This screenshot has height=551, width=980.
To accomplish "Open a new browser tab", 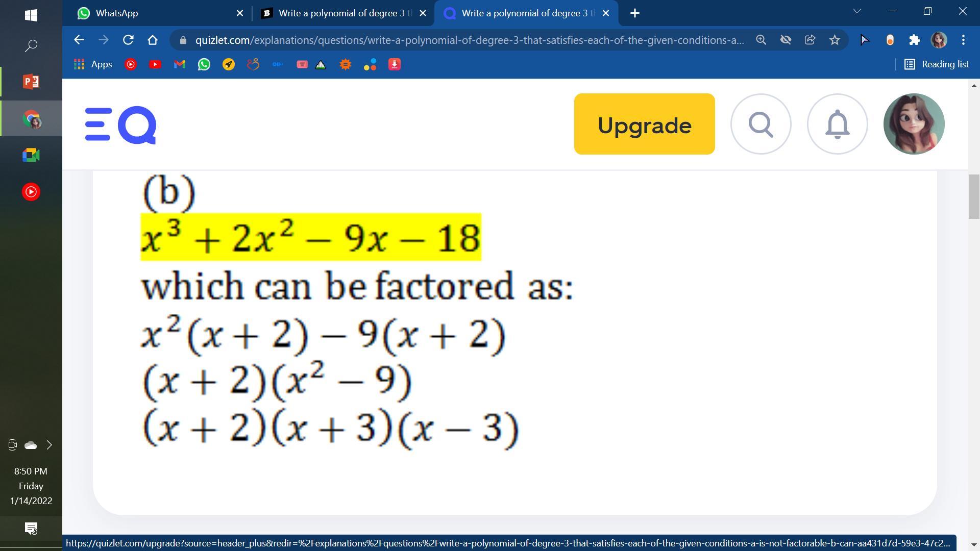I will pos(634,13).
